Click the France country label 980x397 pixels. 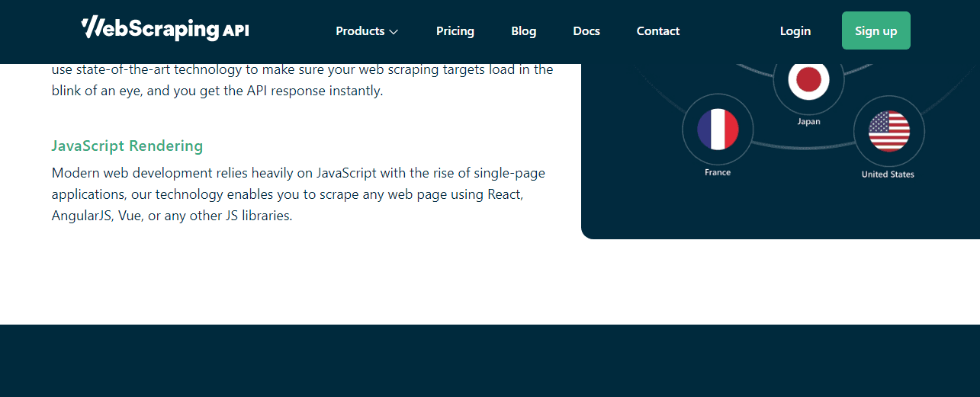pos(718,173)
